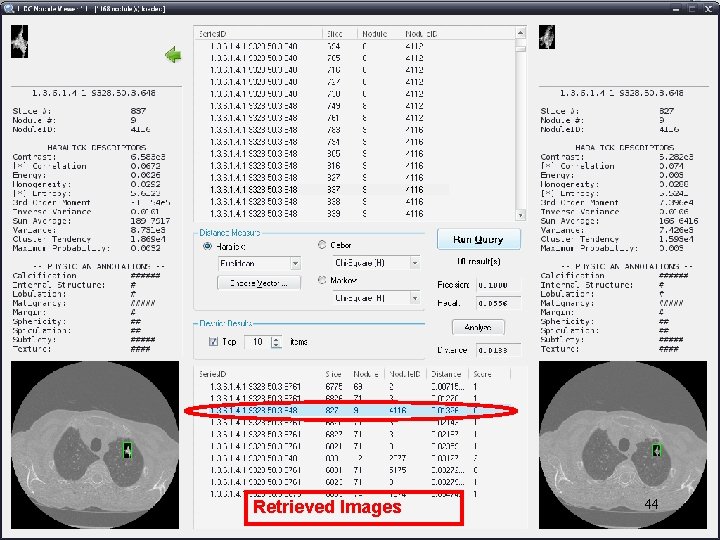This screenshot has height=540, width=720.
Task: Select the query list row with Slice 837
Action: point(321,190)
